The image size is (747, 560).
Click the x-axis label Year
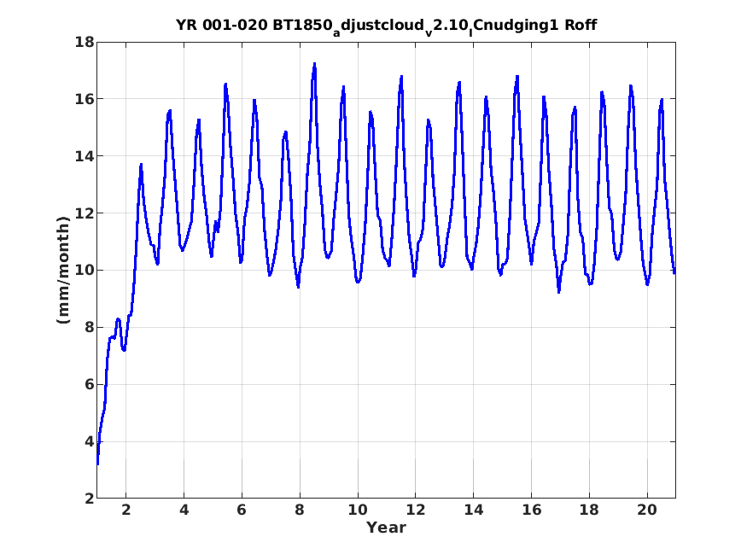click(x=386, y=528)
